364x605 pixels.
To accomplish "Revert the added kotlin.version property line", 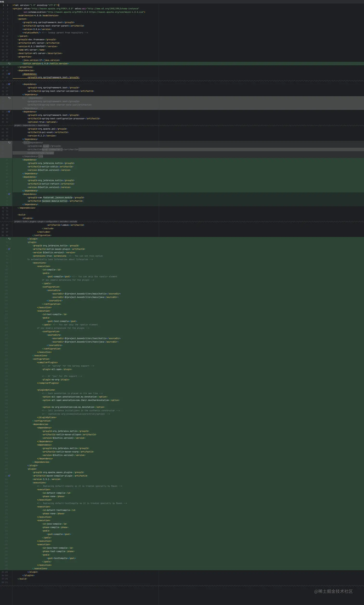I will point(9,64).
